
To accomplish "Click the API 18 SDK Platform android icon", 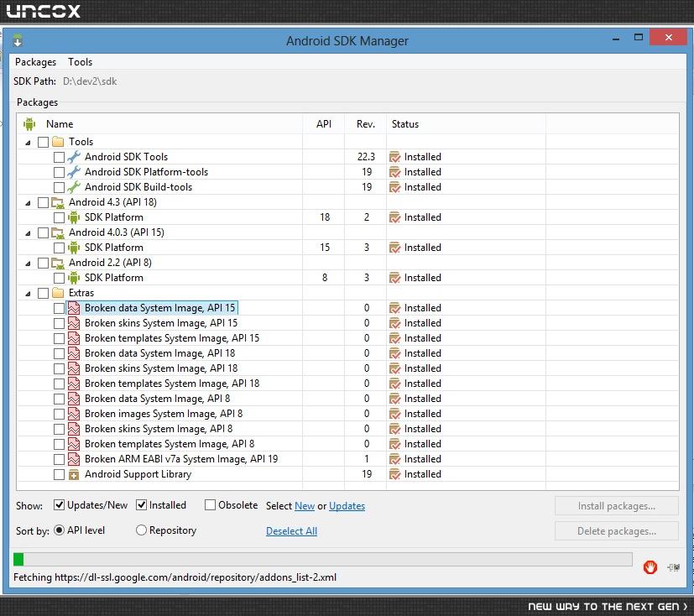I will coord(74,217).
